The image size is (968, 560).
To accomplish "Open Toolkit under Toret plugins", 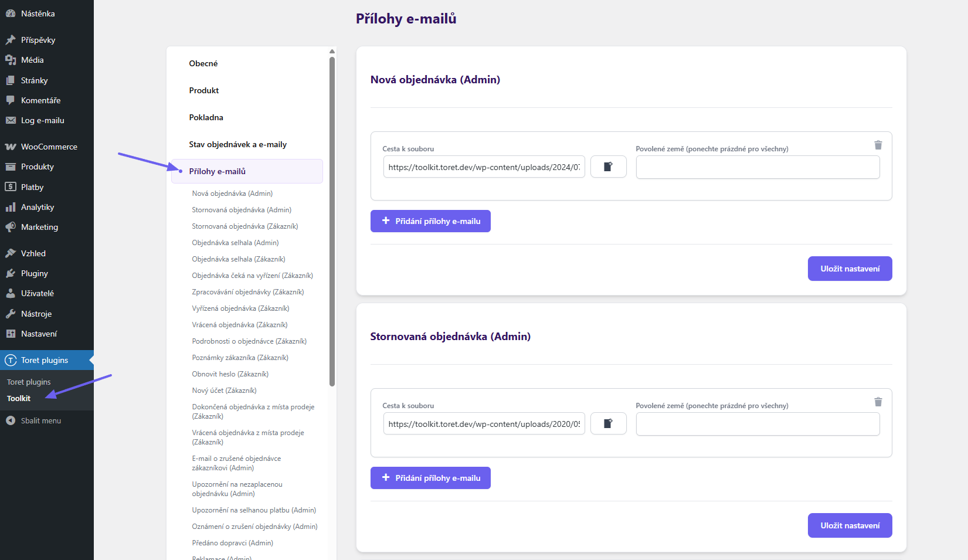I will (x=18, y=398).
